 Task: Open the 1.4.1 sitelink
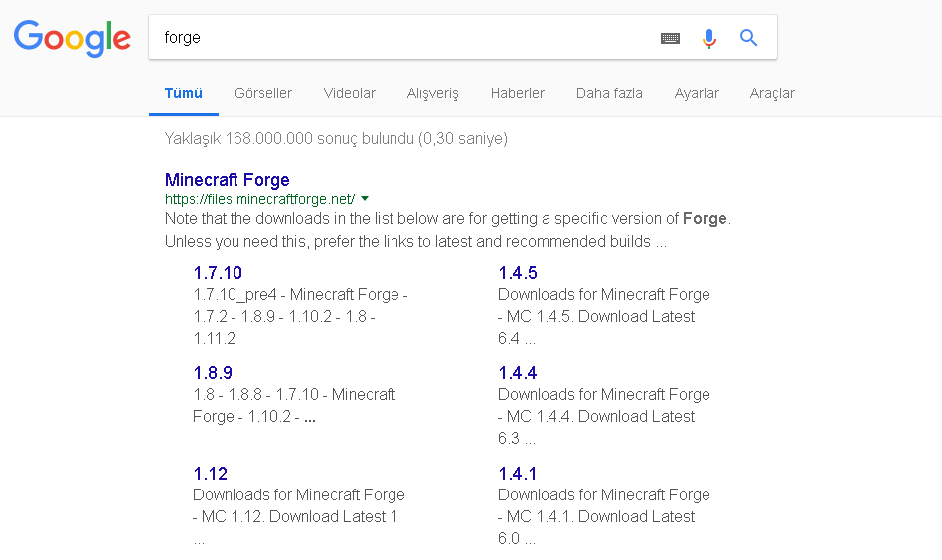[518, 474]
